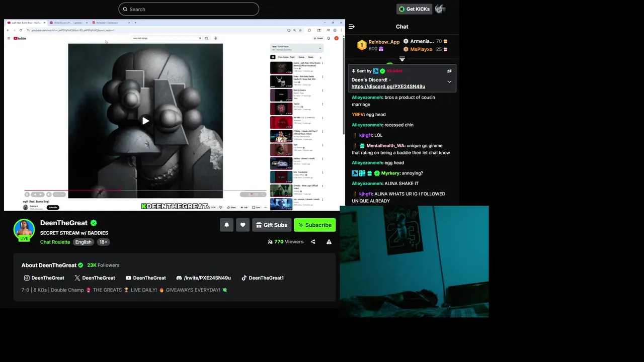644x362 pixels.
Task: Click the YouTube search magnifier button
Action: (206, 38)
